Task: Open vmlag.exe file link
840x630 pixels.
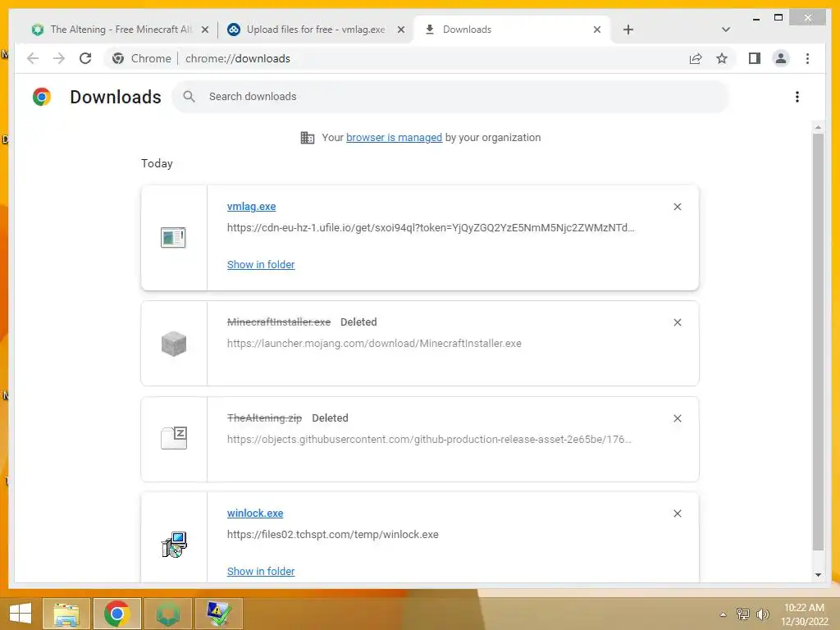Action: pos(251,206)
